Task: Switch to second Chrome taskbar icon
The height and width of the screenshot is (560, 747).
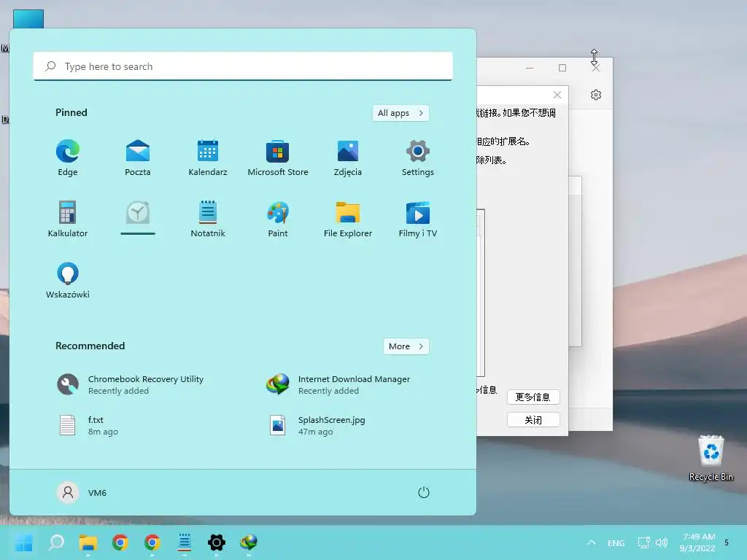Action: pos(152,542)
